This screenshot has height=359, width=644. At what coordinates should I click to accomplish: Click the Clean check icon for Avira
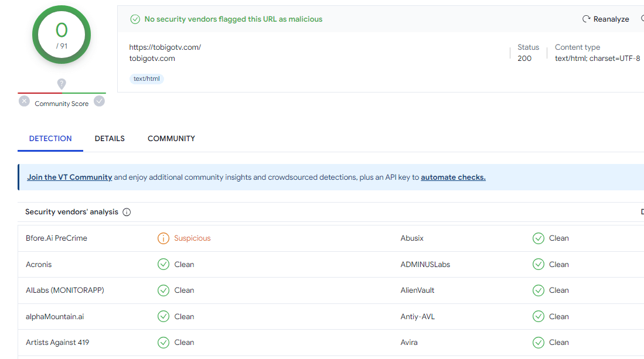coord(538,343)
